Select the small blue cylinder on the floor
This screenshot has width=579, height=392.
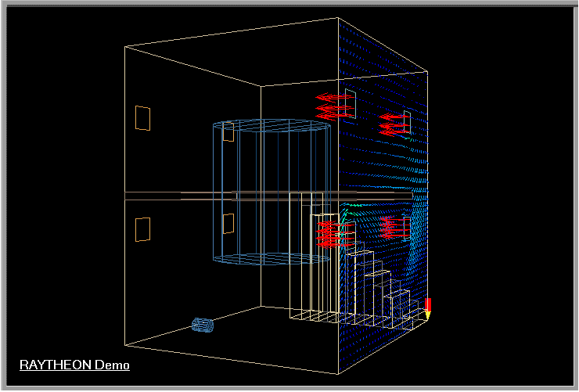203,325
